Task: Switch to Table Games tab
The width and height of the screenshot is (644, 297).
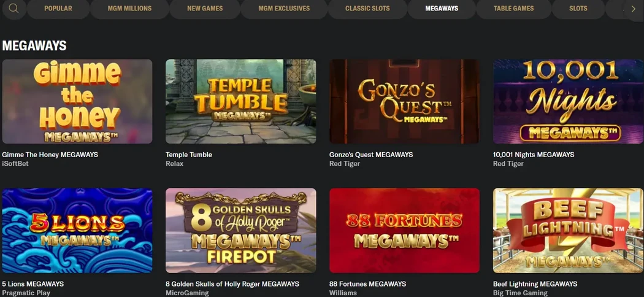Action: 513,8
